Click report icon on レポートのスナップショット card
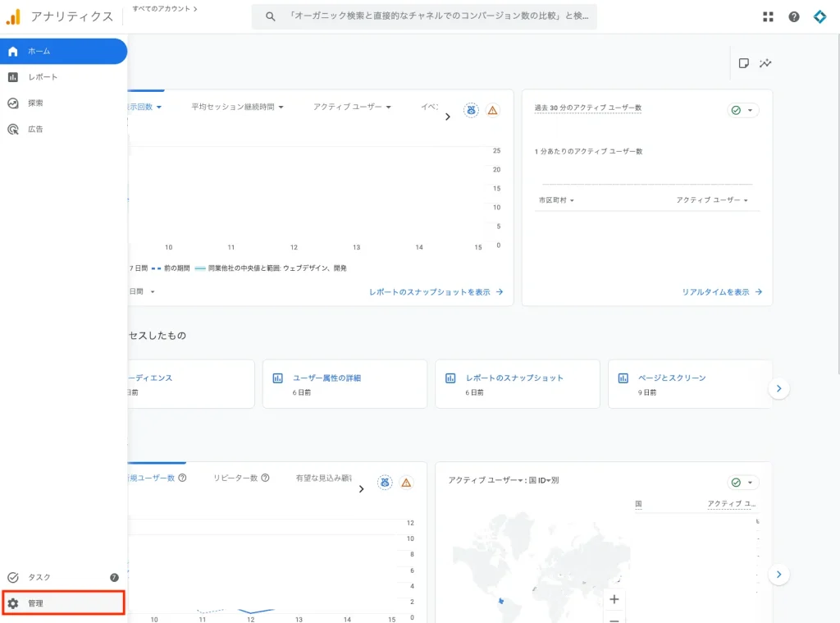The image size is (840, 623). click(450, 378)
